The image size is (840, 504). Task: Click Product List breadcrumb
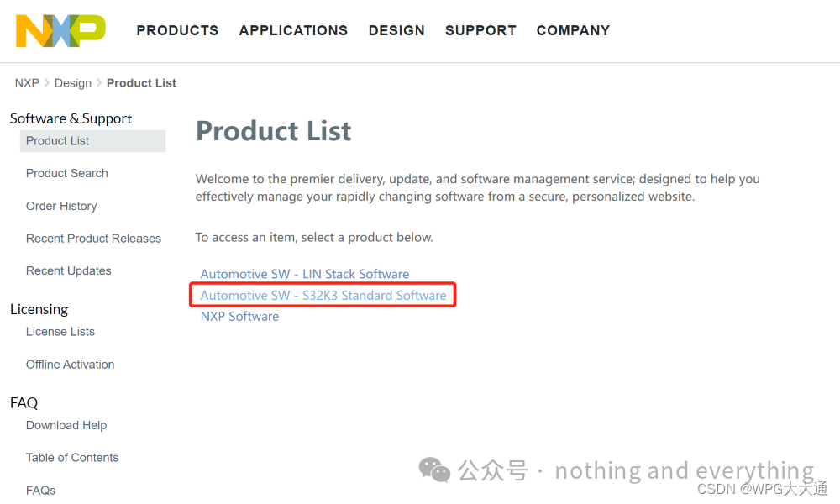coord(141,83)
